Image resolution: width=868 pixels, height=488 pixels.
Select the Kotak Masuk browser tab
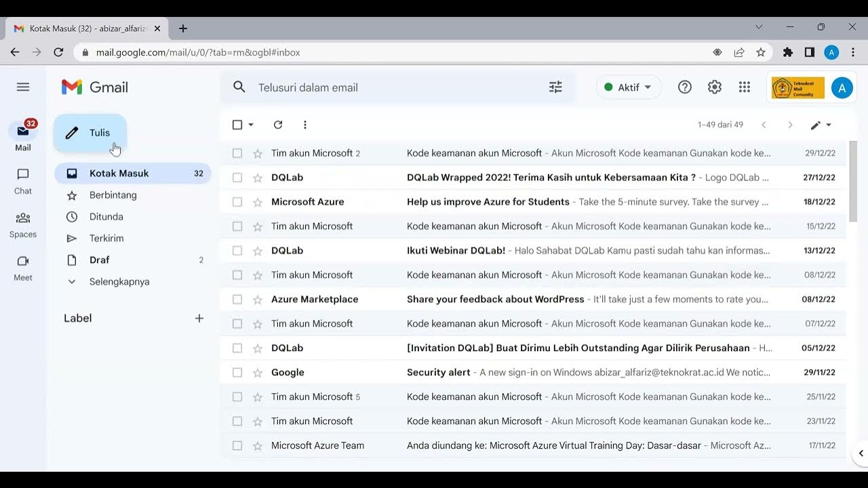[87, 28]
